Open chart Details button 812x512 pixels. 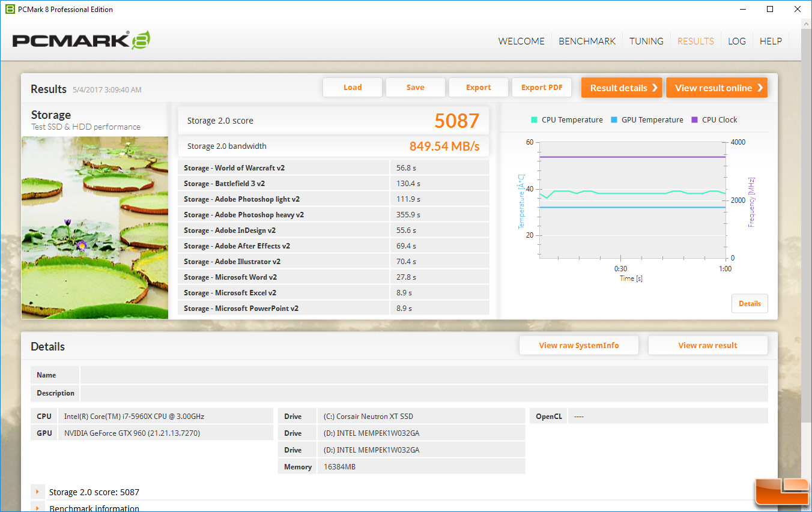click(750, 304)
